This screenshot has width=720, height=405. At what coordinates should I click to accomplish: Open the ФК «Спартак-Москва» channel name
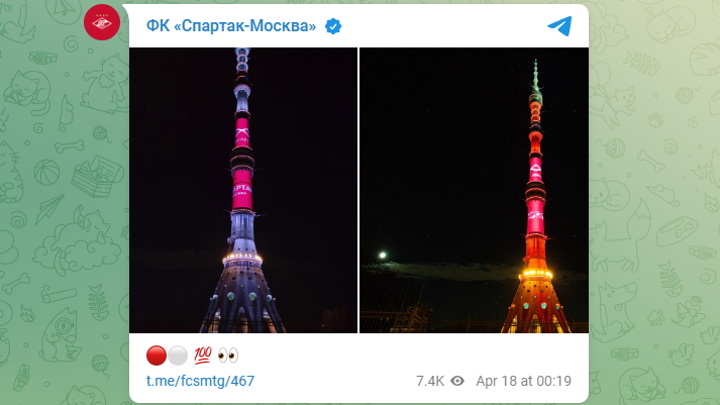click(231, 26)
